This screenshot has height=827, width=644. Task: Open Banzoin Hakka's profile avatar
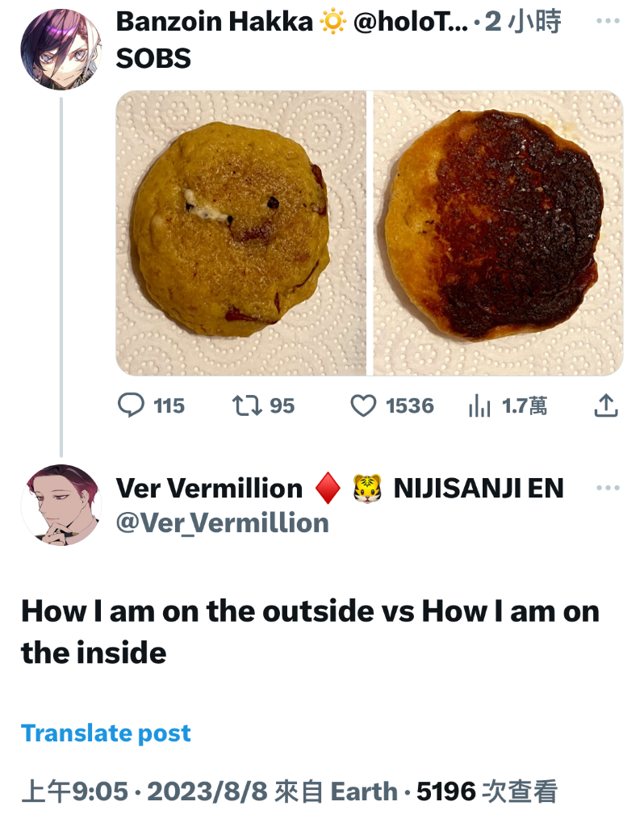(x=61, y=49)
